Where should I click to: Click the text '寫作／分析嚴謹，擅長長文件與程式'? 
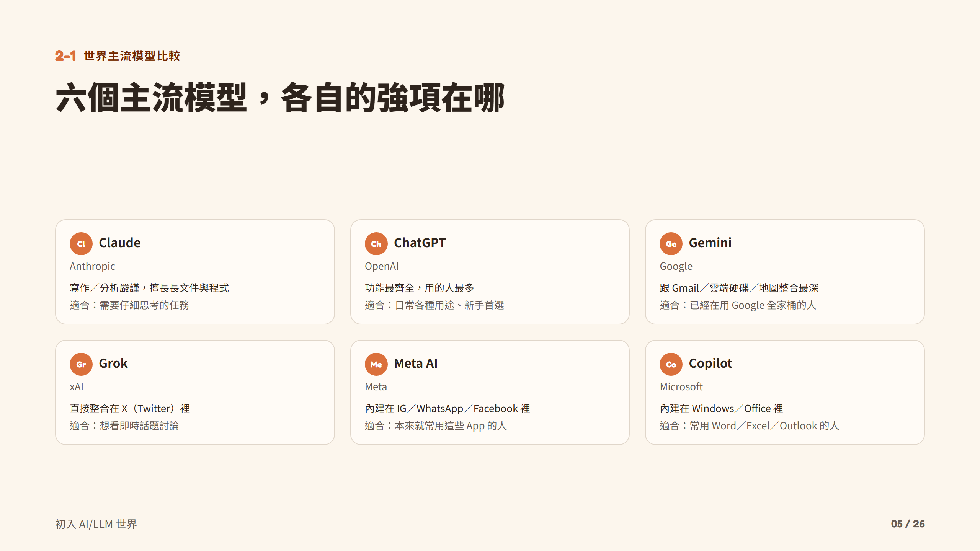[x=149, y=288]
